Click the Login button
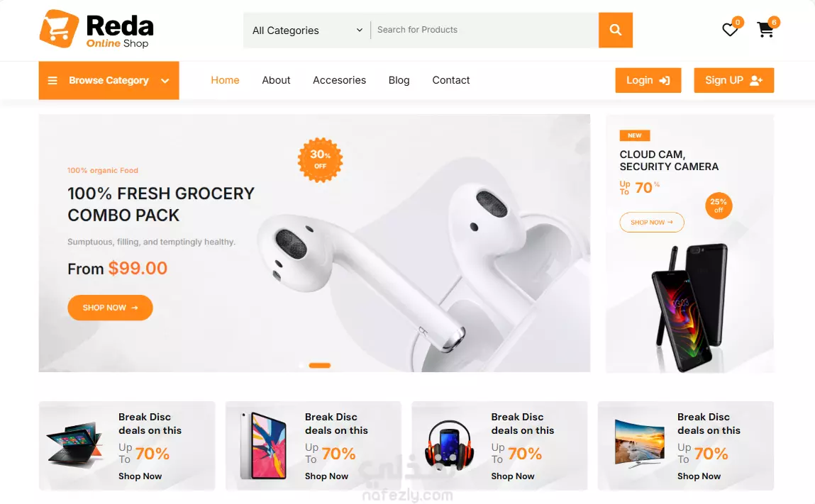 click(648, 81)
